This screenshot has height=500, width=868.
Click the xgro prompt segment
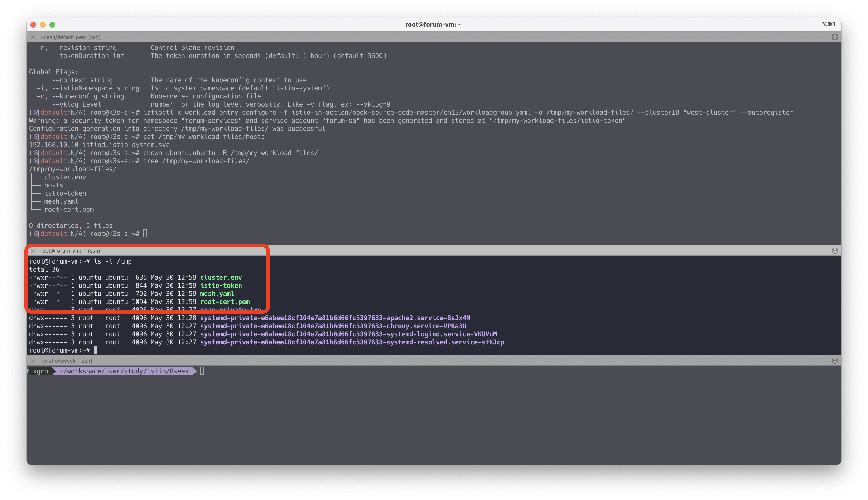[40, 371]
